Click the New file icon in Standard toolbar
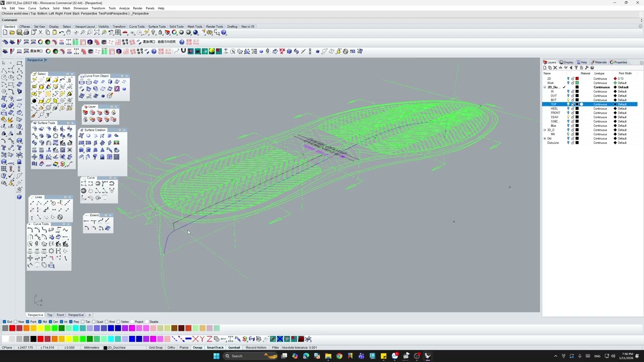The image size is (644, 362). pos(5,33)
